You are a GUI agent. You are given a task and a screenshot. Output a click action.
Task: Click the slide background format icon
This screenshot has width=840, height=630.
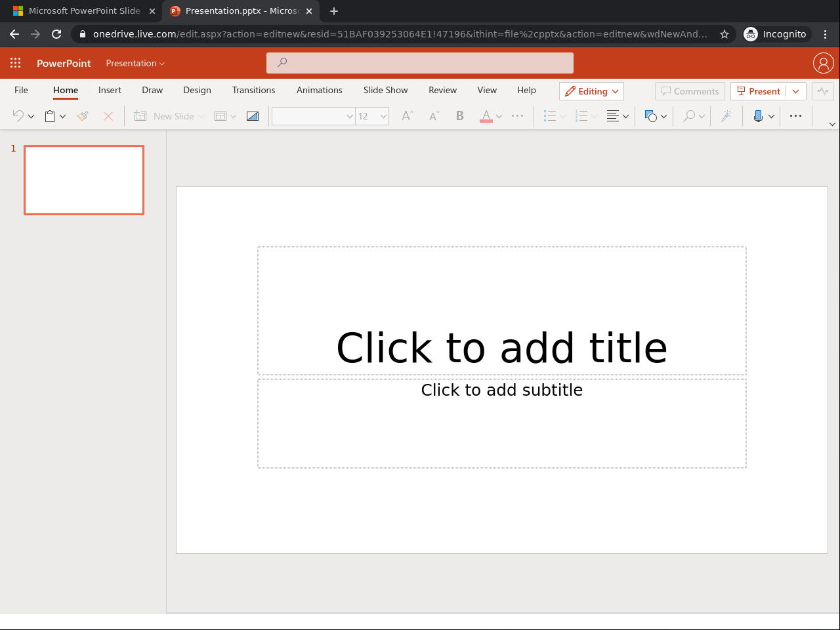click(253, 116)
